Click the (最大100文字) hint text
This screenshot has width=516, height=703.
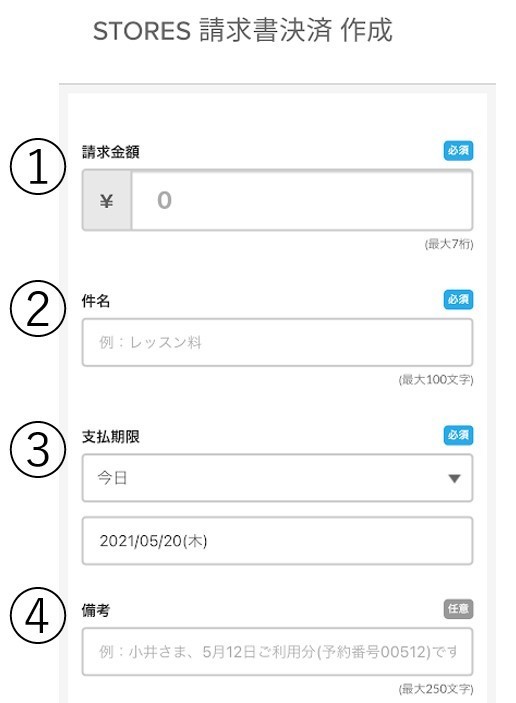pyautogui.click(x=436, y=380)
